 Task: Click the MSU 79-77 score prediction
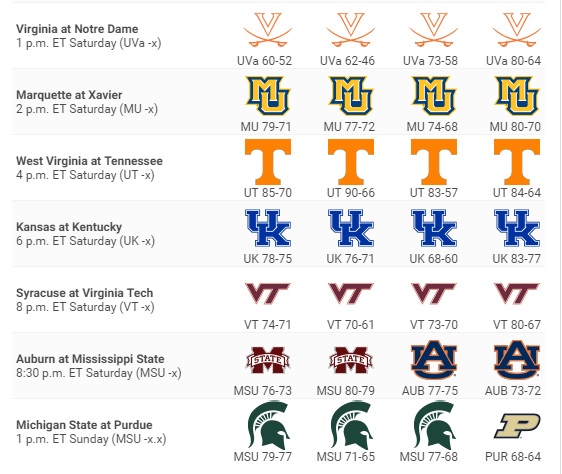point(263,457)
